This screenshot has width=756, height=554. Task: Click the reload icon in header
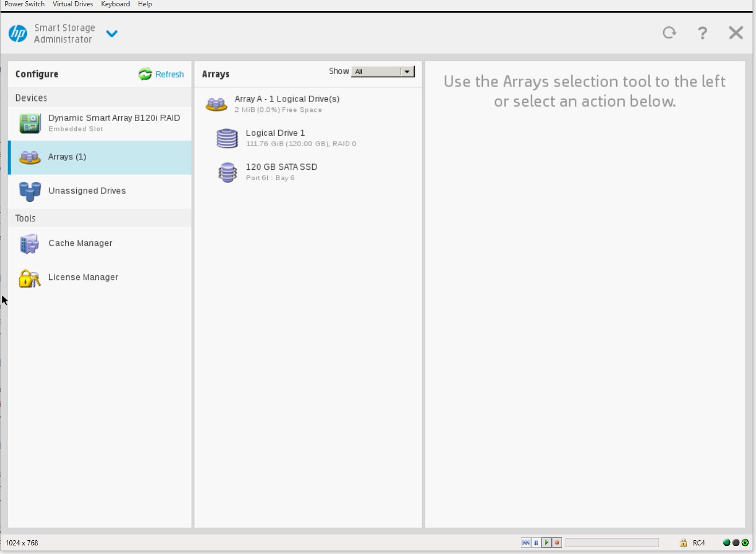[669, 33]
